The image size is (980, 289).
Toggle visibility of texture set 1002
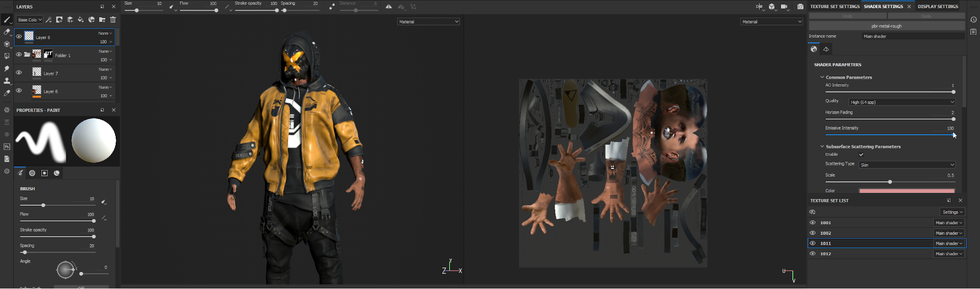pyautogui.click(x=812, y=233)
